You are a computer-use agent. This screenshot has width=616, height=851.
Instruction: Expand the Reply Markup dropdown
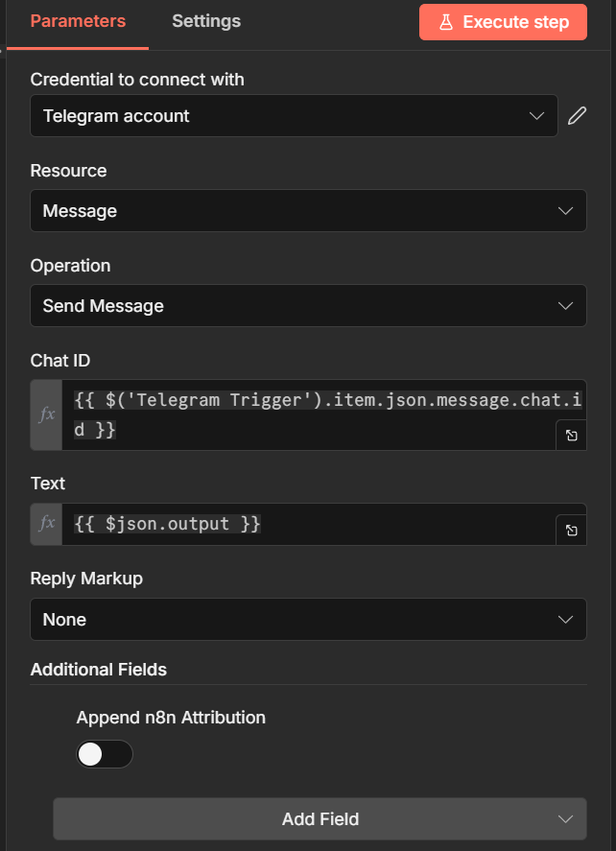pyautogui.click(x=308, y=620)
